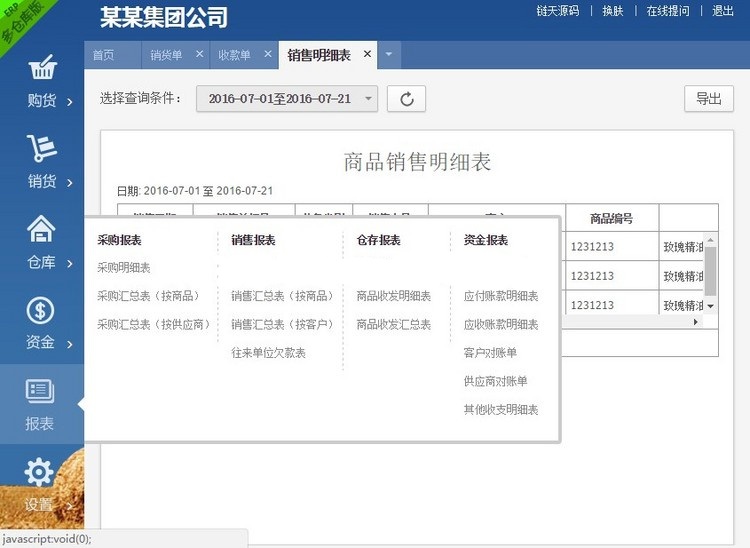The width and height of the screenshot is (750, 548).
Task: Close the 收款单 tab
Action: click(x=268, y=55)
